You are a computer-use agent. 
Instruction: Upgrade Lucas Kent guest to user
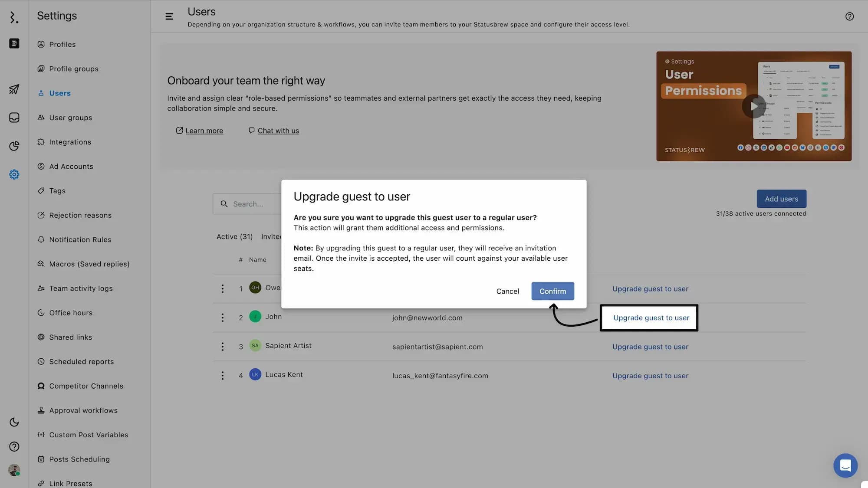tap(650, 376)
